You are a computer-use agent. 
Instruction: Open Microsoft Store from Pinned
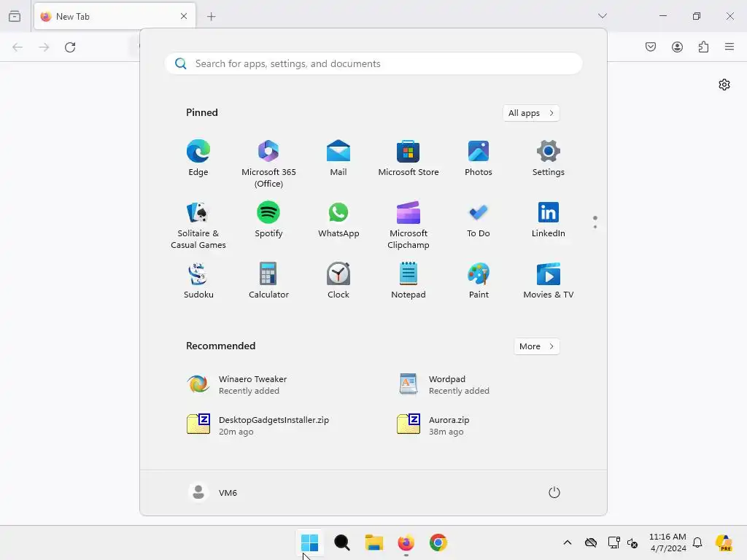(409, 158)
